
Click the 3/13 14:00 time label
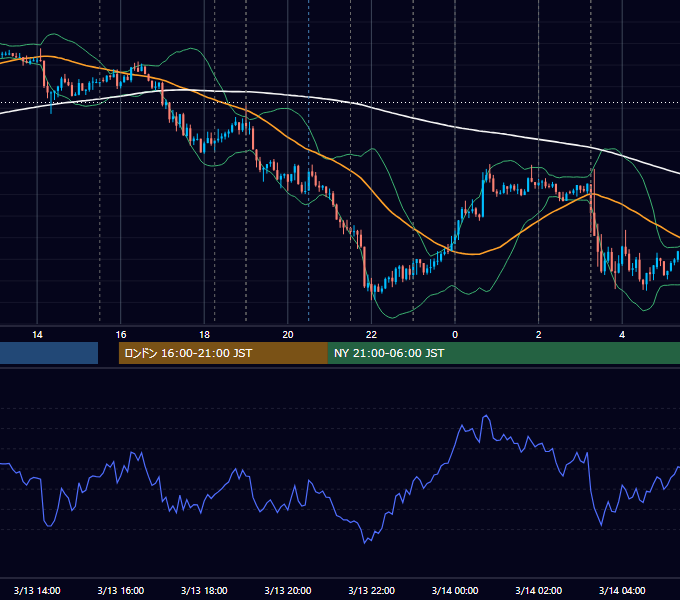(37, 590)
